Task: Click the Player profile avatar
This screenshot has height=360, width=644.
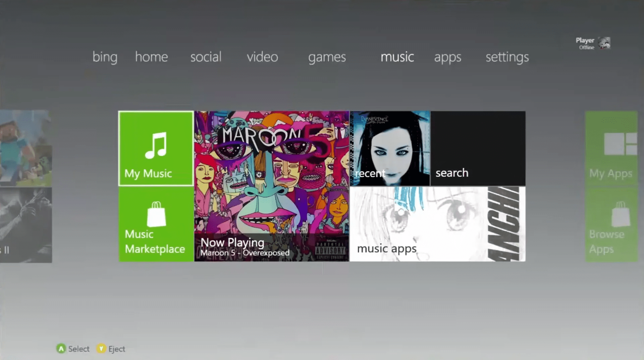Action: (x=604, y=43)
